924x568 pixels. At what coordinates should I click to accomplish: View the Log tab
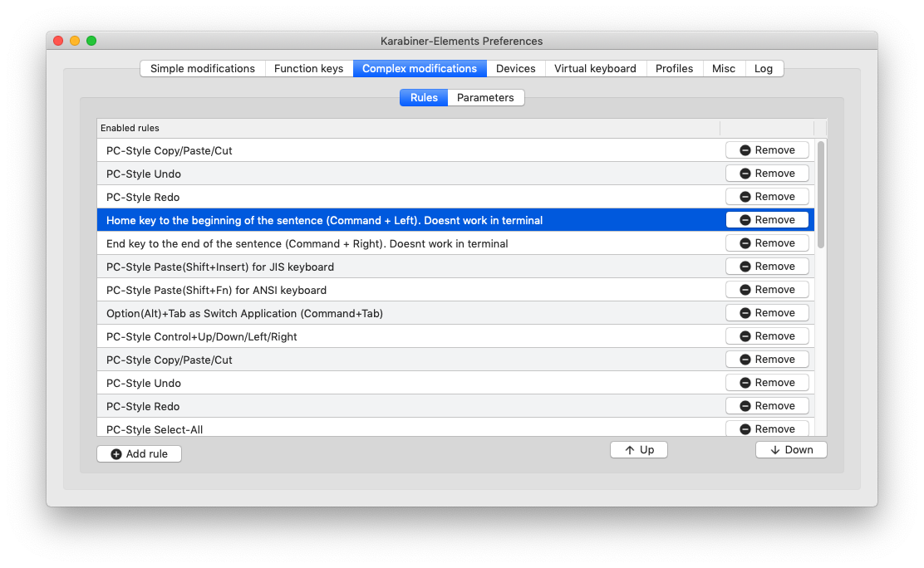tap(764, 68)
